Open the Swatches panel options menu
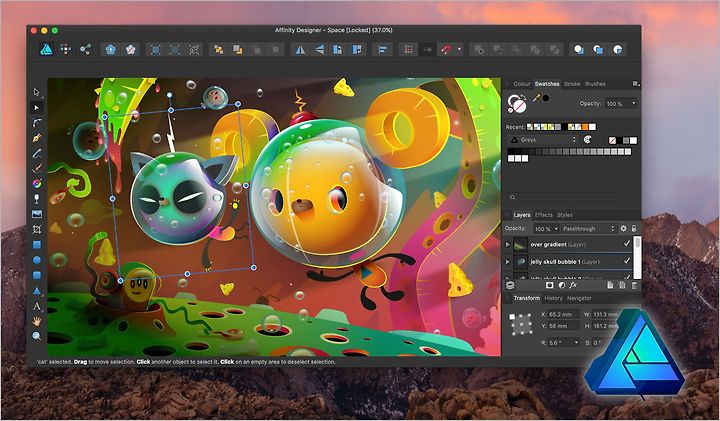This screenshot has width=720, height=421. tap(636, 84)
